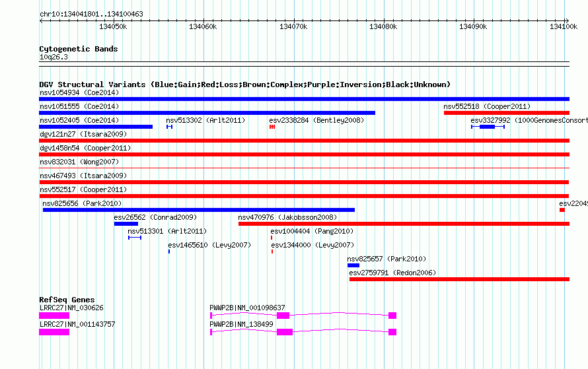The image size is (588, 369).
Task: Click the nsv470976 (Jakobsson2008) red bar
Action: (404, 224)
